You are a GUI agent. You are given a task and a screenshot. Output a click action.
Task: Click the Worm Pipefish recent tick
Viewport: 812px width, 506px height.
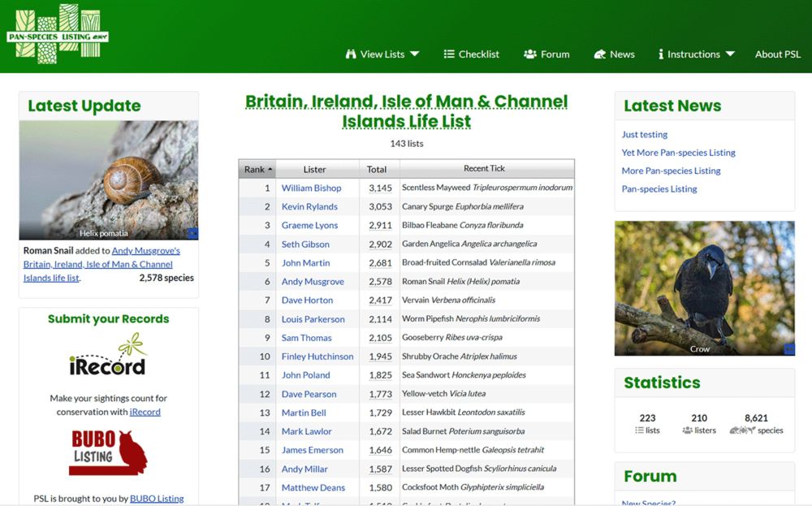click(471, 318)
